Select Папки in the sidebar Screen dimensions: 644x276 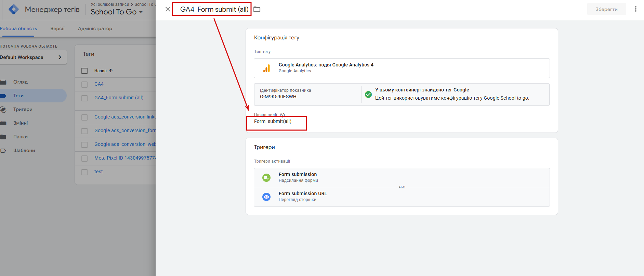(x=21, y=137)
